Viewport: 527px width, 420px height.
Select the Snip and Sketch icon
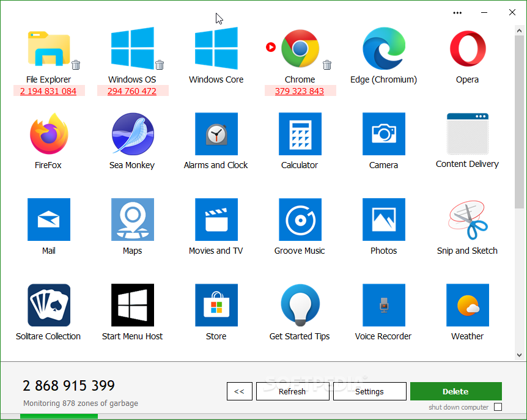[468, 219]
